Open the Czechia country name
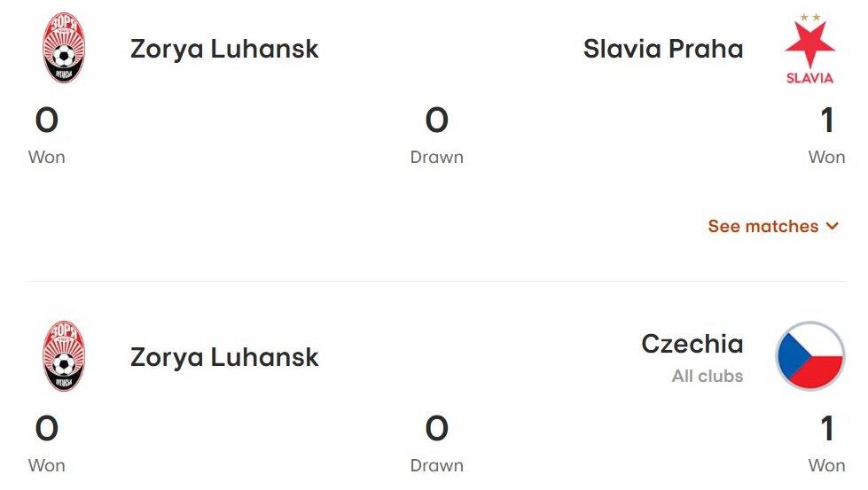This screenshot has width=868, height=490. coord(692,344)
